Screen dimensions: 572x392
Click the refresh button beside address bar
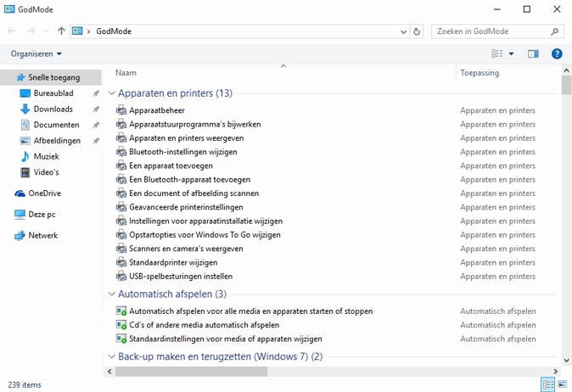417,31
